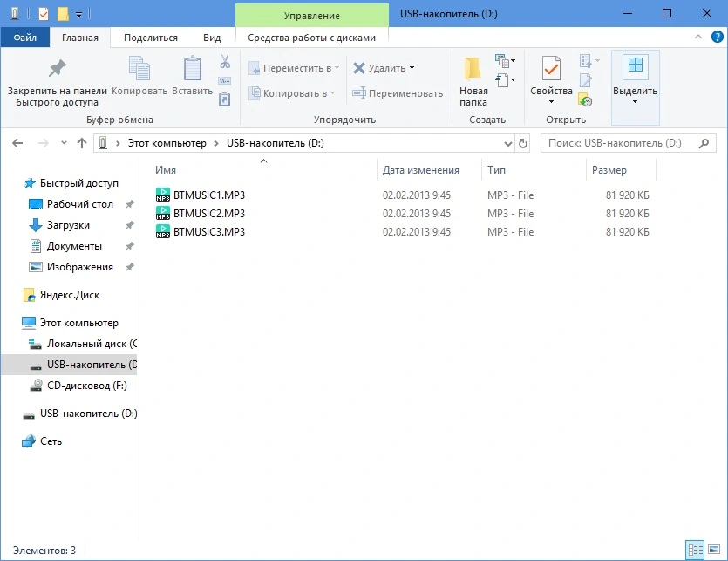Click USB-накопитель (D:) in address breadcrumb

(276, 143)
